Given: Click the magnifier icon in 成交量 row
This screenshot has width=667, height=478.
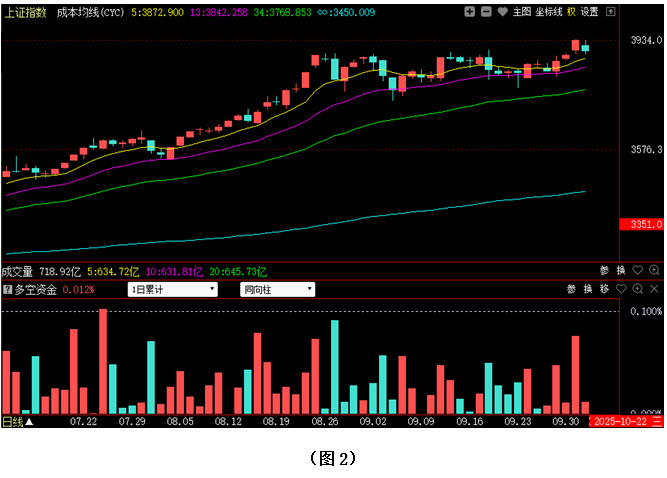Looking at the screenshot, I should [x=654, y=271].
